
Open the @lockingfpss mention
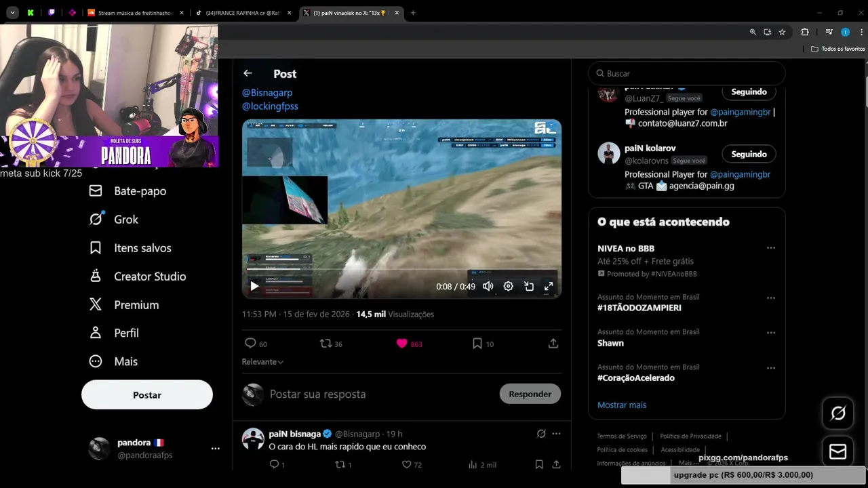pyautogui.click(x=270, y=106)
